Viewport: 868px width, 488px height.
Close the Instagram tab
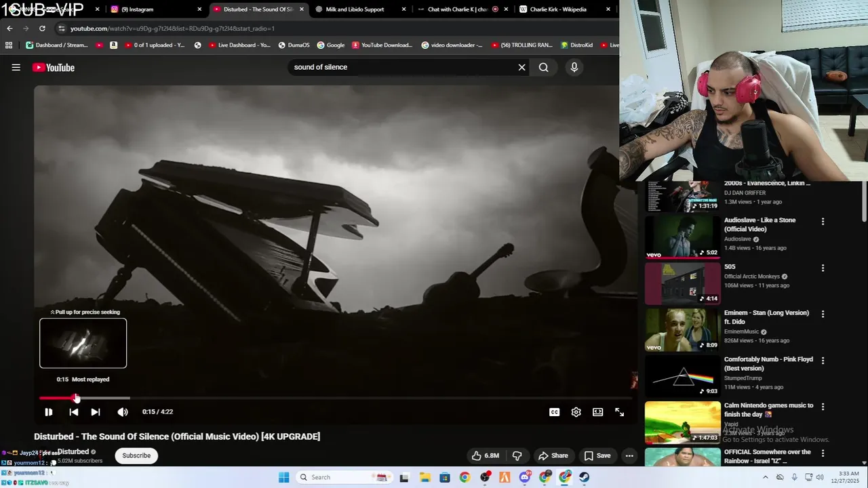click(199, 9)
